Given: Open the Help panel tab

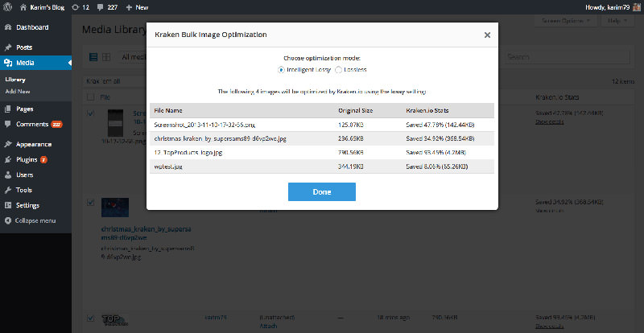Looking at the screenshot, I should [x=617, y=21].
